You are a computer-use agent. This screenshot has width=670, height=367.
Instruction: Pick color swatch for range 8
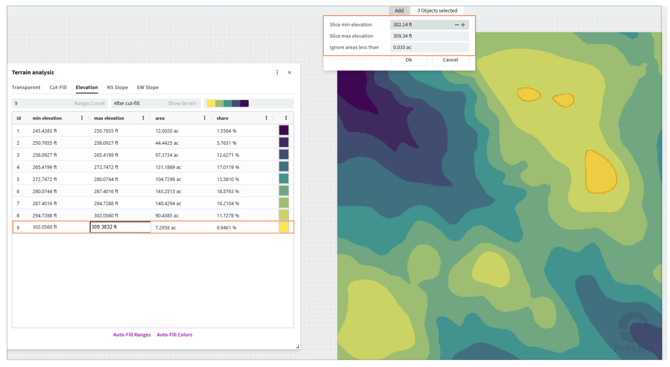[x=284, y=215]
